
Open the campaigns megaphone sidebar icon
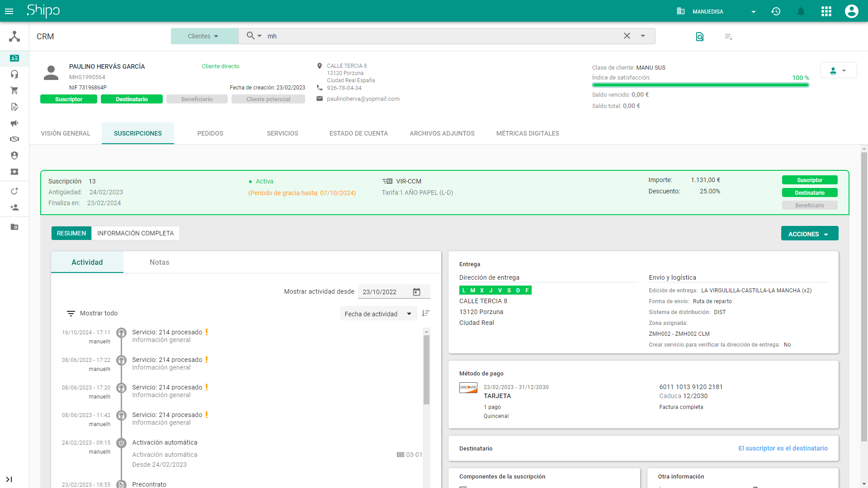point(14,123)
